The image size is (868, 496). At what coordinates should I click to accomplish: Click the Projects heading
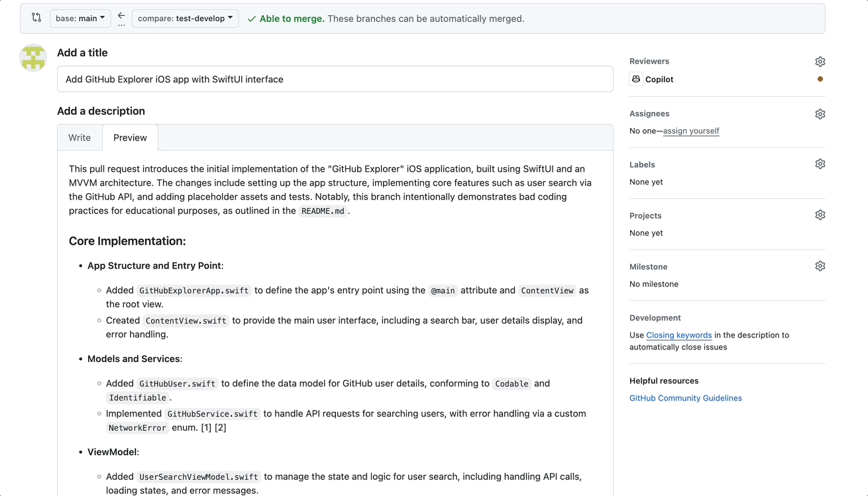645,216
